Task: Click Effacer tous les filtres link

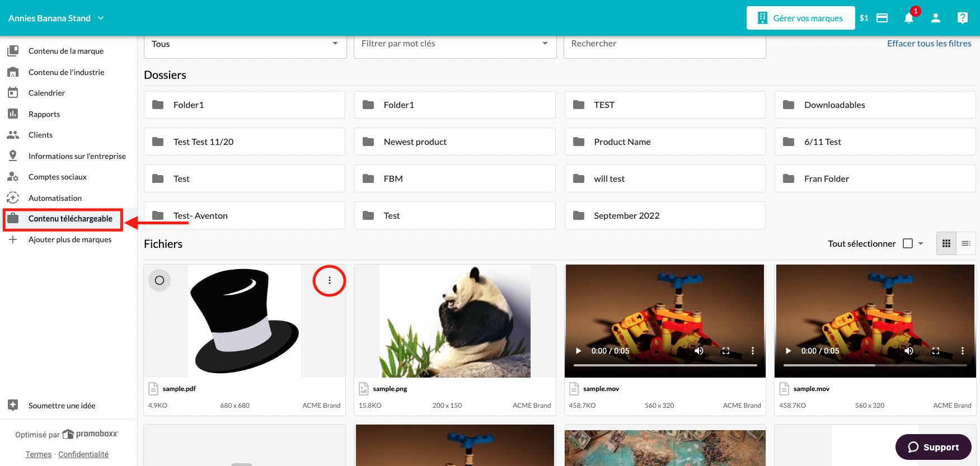Action: pos(929,43)
